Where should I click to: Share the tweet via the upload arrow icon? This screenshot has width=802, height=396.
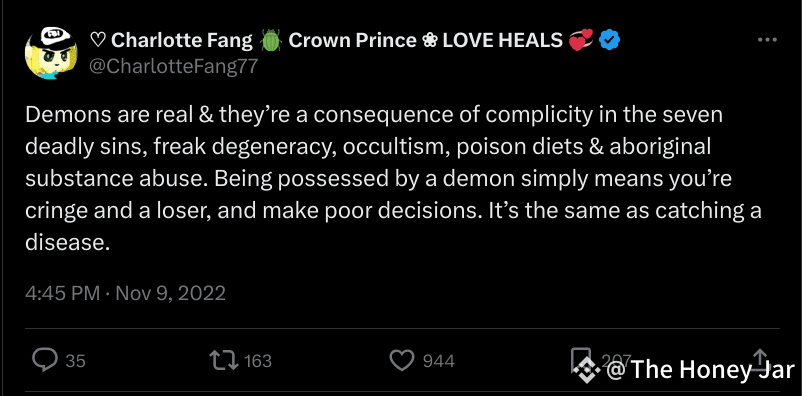[760, 359]
